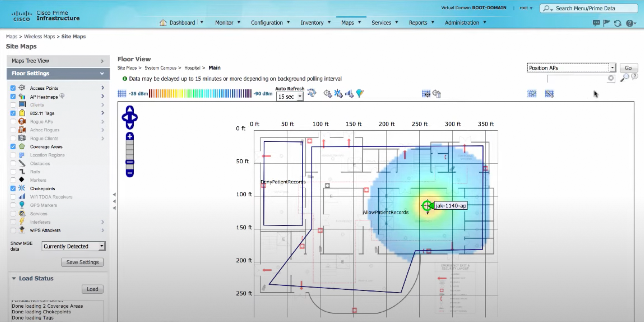The image size is (644, 322).
Task: Click the Save Settings button
Action: (82, 262)
